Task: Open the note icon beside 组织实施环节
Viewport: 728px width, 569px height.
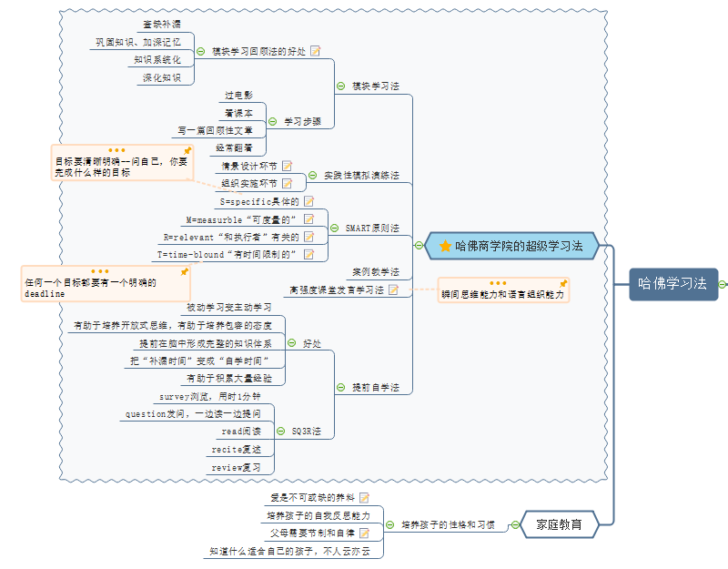Action: (x=288, y=184)
